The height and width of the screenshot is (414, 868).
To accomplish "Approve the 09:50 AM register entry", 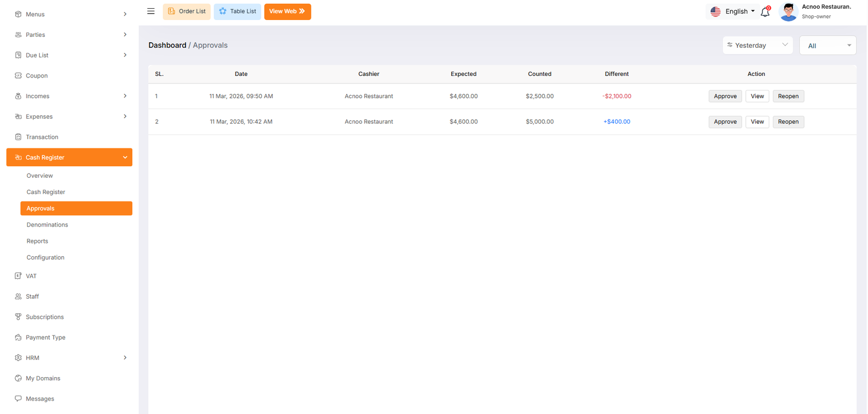I will tap(725, 96).
